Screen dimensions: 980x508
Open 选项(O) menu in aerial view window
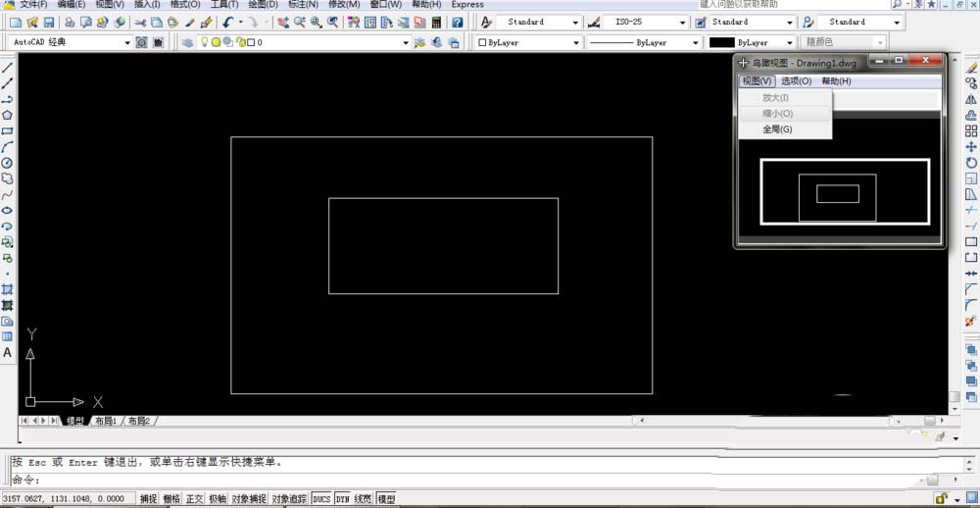(796, 81)
